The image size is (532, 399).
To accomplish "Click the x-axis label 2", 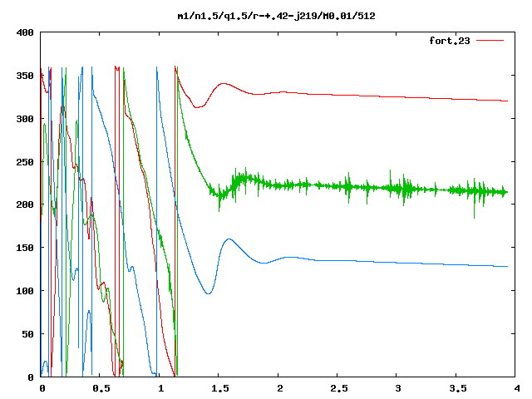I will 279,388.
